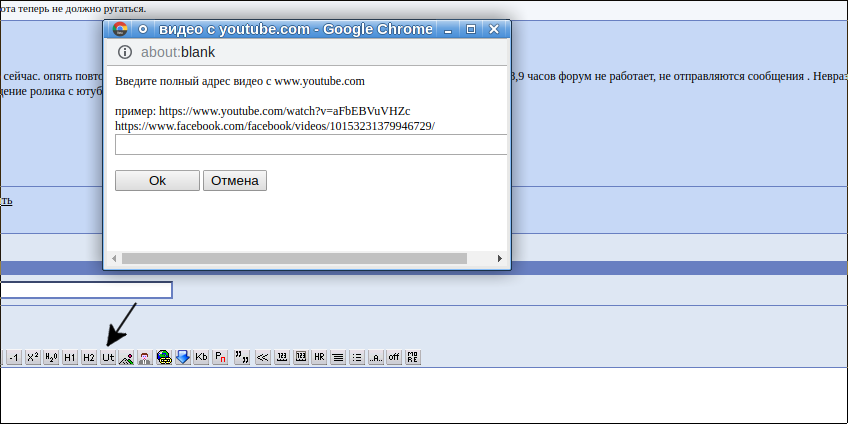This screenshot has width=848, height=424.
Task: Insert a hyperlink with the globe chain icon
Action: click(164, 357)
